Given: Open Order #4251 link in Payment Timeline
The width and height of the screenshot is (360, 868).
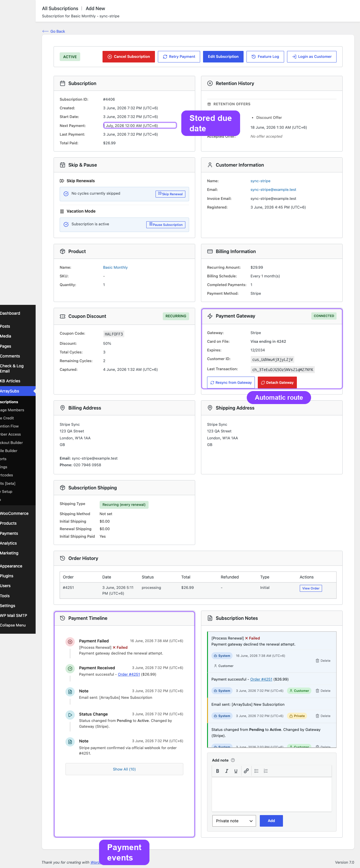Looking at the screenshot, I should coord(129,674).
